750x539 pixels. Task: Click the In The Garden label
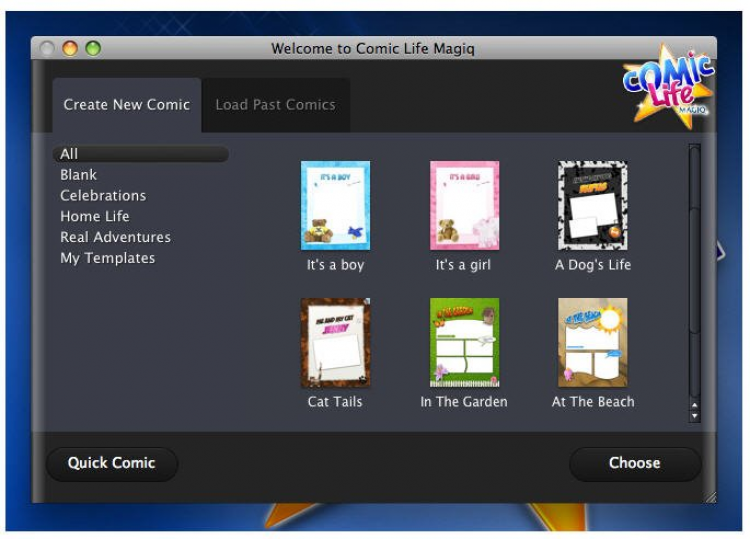(x=464, y=402)
